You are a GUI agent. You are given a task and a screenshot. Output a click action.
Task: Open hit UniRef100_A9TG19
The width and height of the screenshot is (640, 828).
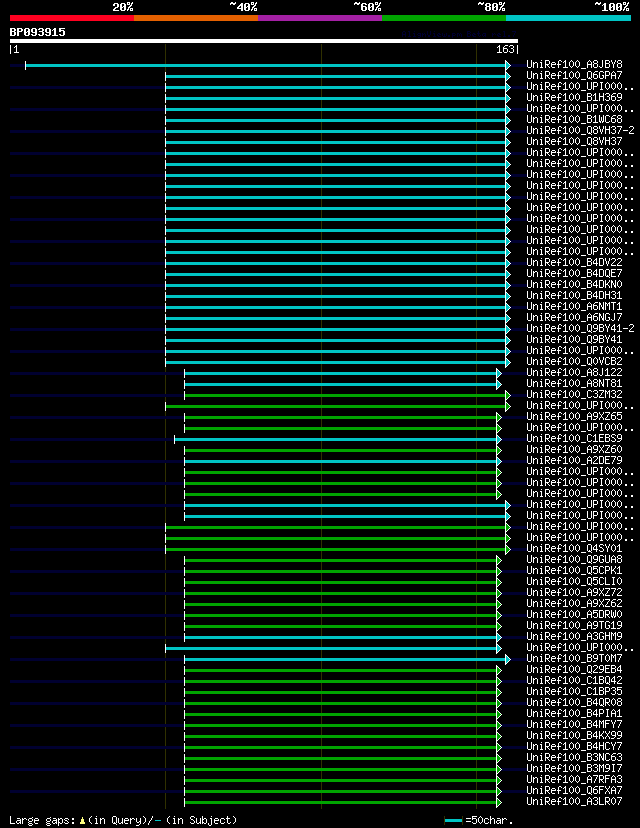(x=575, y=626)
